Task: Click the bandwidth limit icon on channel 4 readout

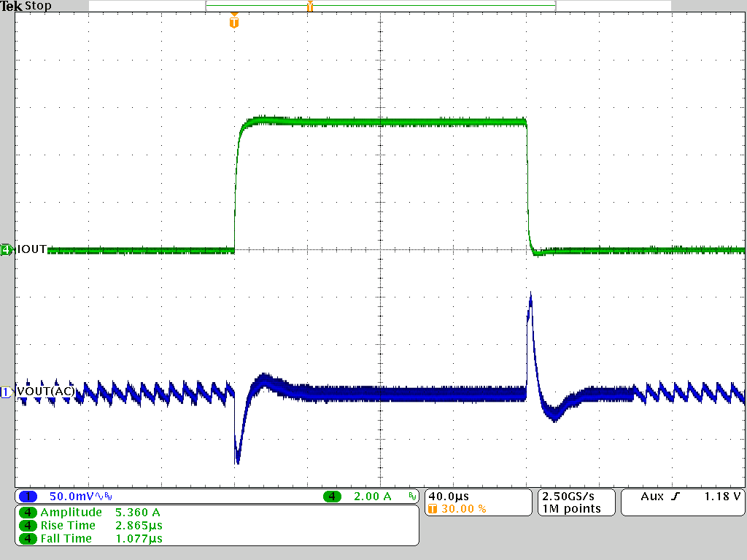Action: [412, 495]
